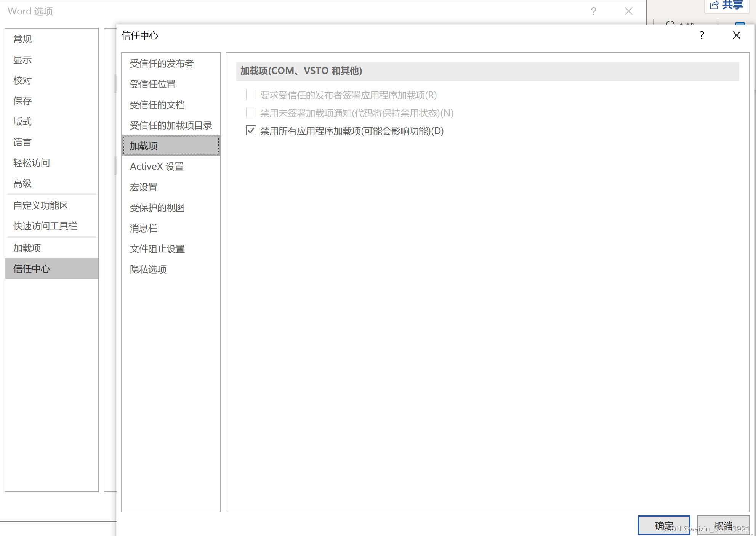Toggle 要求受信任的发布者签署应用程序加载项 checkbox
Viewport: 756px width, 536px height.
pyautogui.click(x=251, y=95)
